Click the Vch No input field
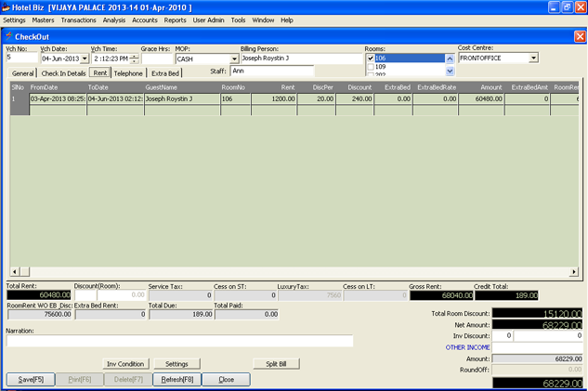This screenshot has height=391, width=588. tap(21, 58)
